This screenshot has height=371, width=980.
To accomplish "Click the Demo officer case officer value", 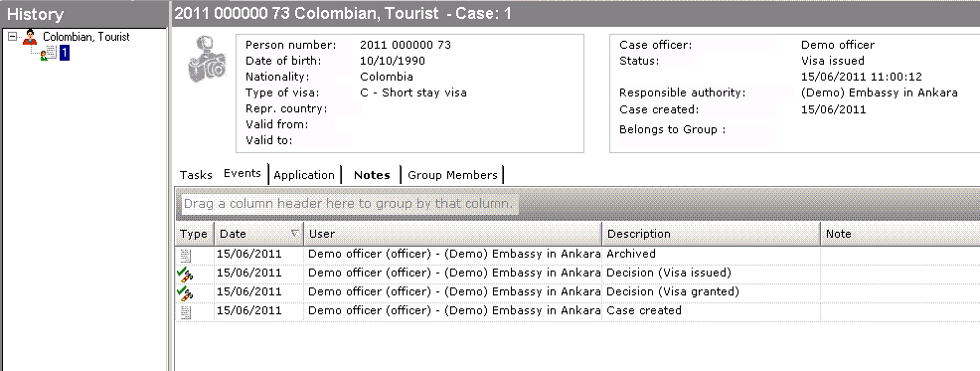I will pyautogui.click(x=838, y=45).
